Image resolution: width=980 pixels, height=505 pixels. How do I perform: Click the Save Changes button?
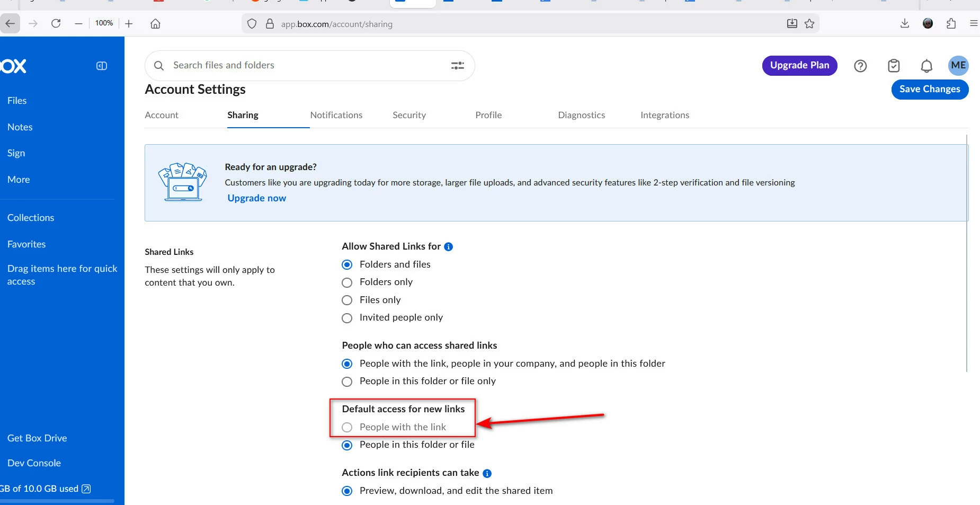tap(930, 89)
